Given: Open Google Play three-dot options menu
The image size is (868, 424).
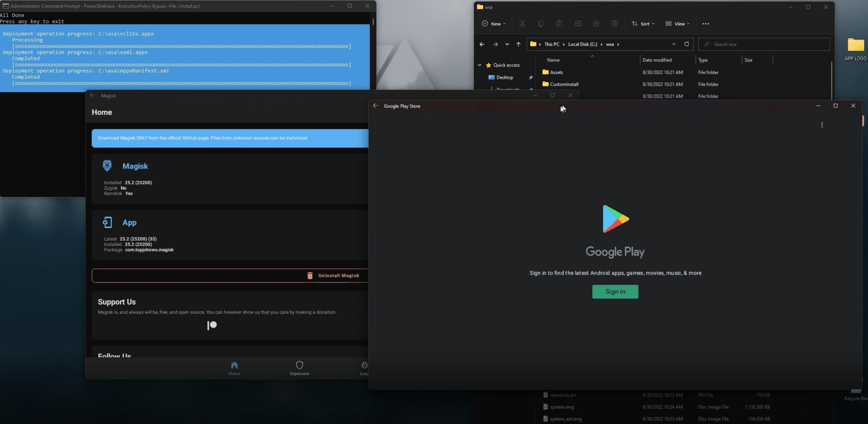Looking at the screenshot, I should click(822, 125).
